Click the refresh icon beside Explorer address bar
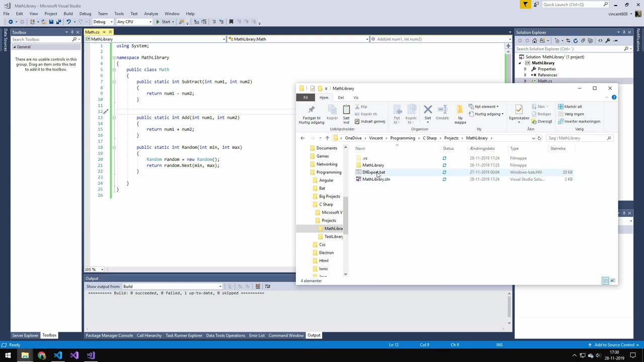 tap(539, 138)
